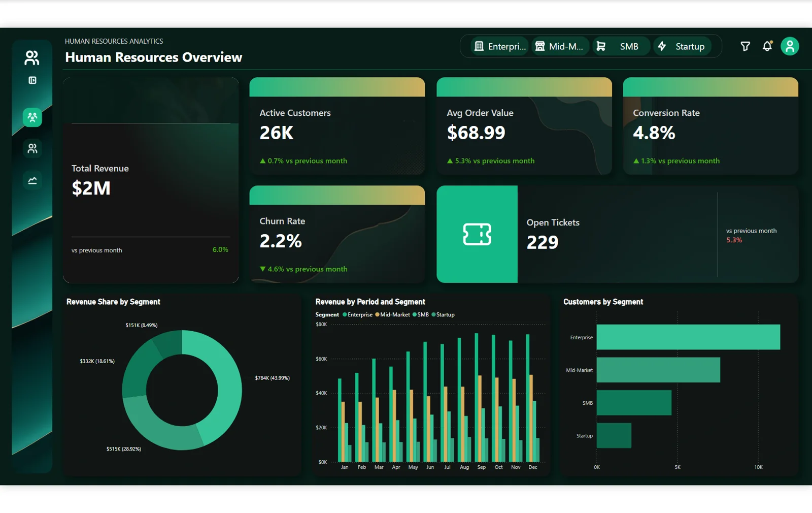Click the Startup legend entry

click(443, 315)
